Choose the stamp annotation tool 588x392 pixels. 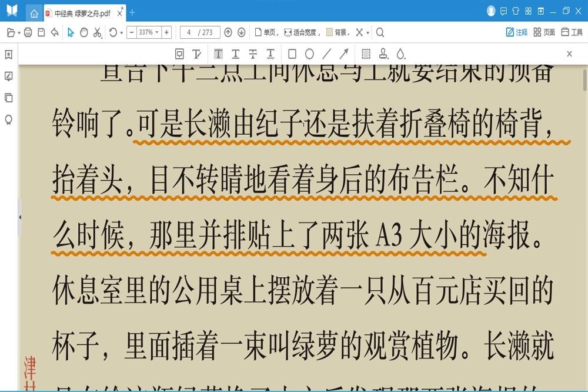(383, 54)
